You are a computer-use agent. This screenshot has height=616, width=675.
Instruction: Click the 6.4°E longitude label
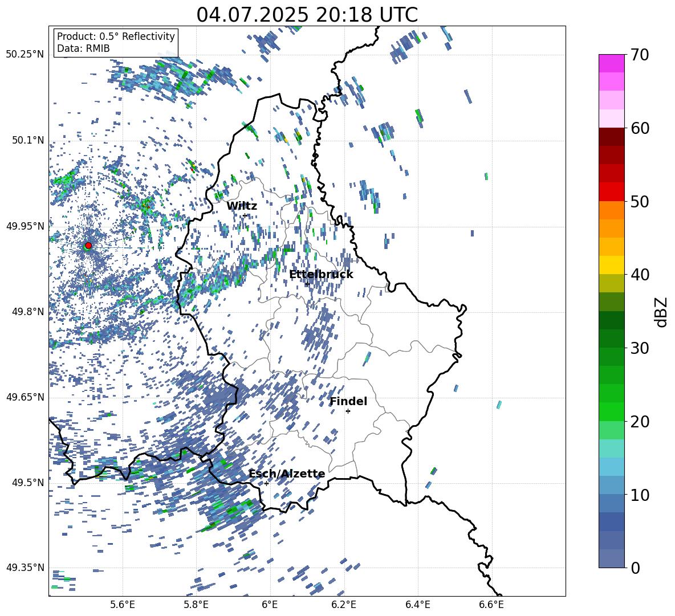click(x=417, y=605)
